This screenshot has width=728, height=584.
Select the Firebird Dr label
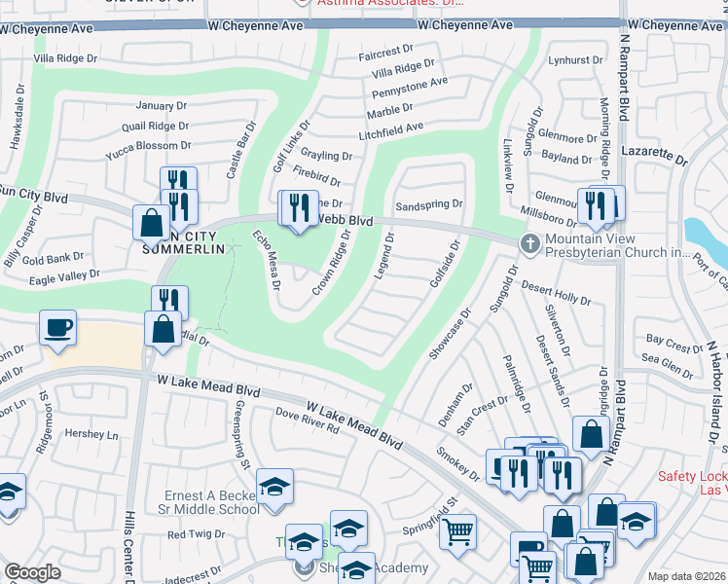click(x=316, y=176)
